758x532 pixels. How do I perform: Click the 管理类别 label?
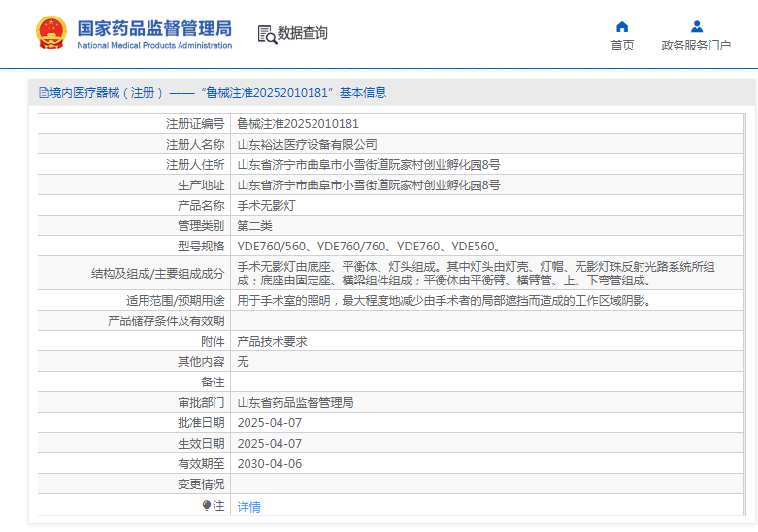pos(201,226)
